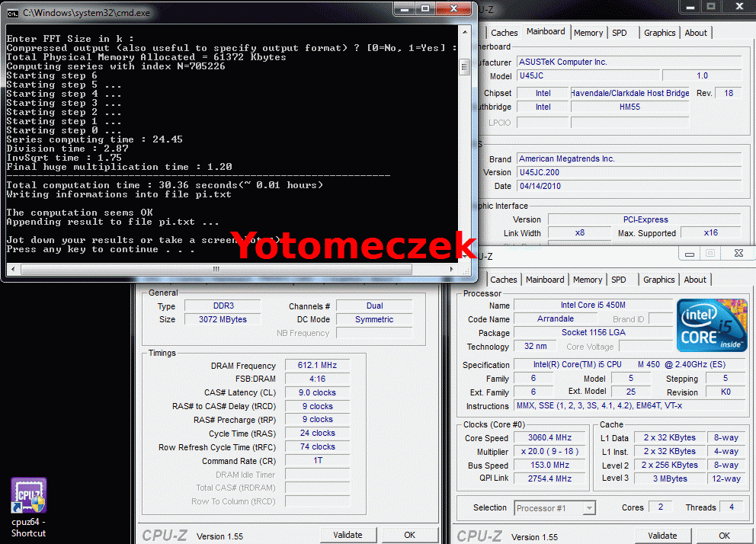This screenshot has height=544, width=756.
Task: Click OK in the memory CPU-Z window
Action: click(409, 535)
